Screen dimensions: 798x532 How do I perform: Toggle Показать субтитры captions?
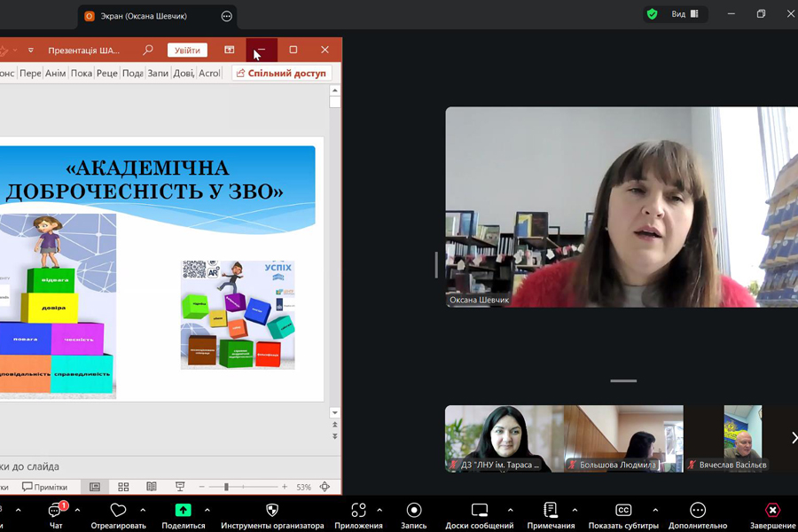tap(623, 511)
